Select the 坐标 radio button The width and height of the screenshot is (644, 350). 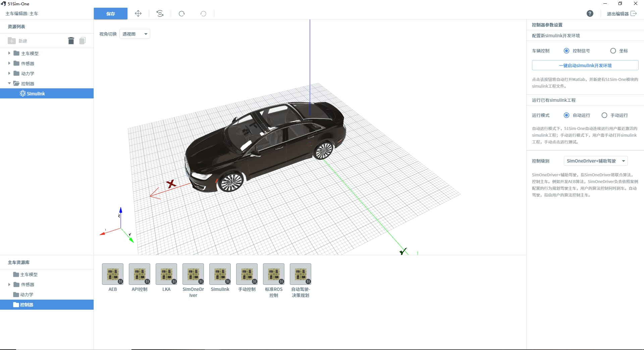613,51
